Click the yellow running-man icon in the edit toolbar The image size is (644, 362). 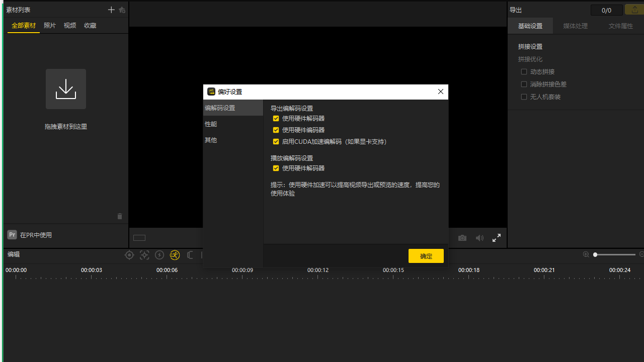coord(175,255)
